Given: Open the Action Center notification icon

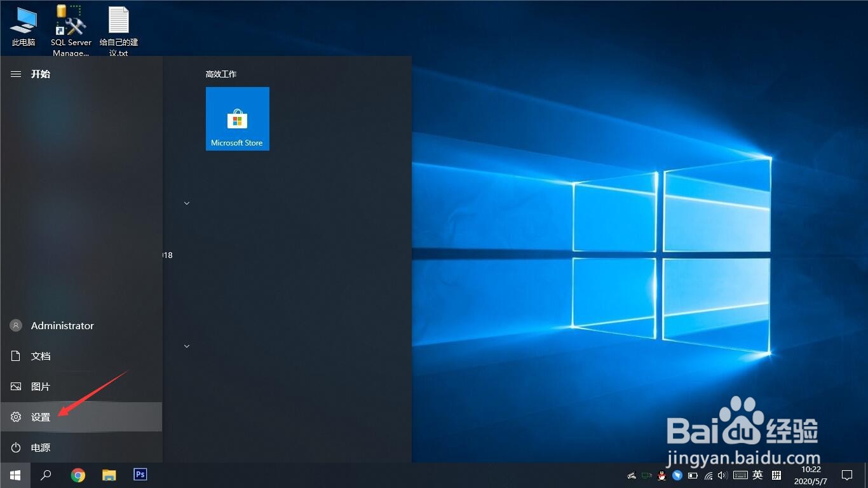Looking at the screenshot, I should (x=847, y=475).
